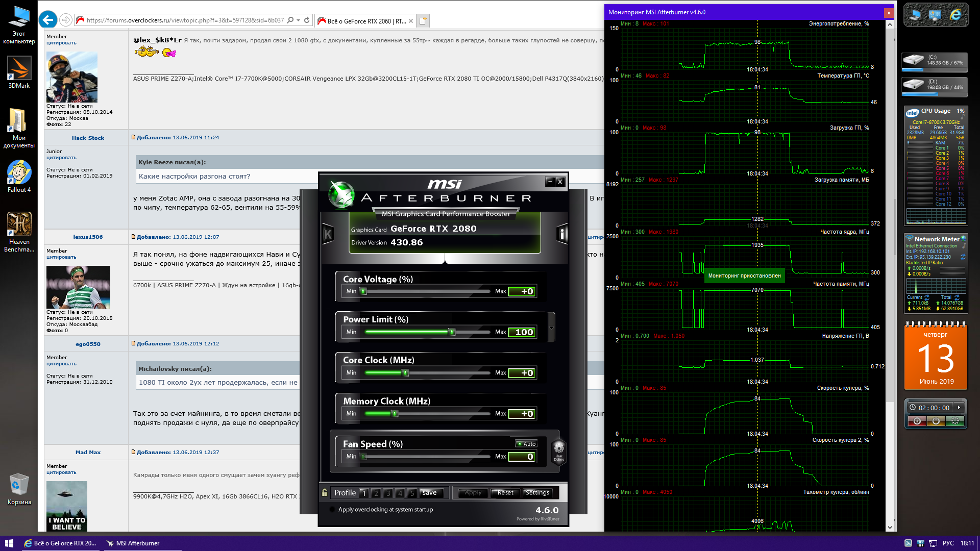Click the right-side info panel button

tap(562, 234)
